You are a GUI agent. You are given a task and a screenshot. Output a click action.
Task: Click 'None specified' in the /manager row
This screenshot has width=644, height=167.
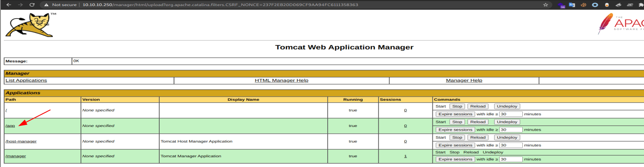98,156
